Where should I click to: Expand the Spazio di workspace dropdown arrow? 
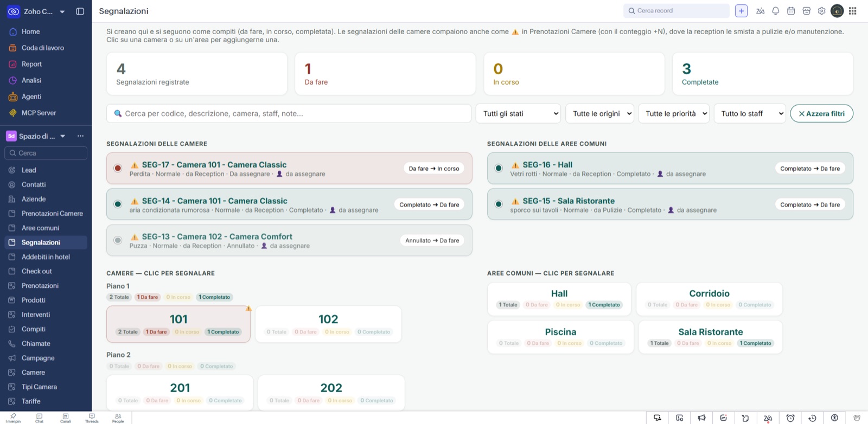pos(63,136)
